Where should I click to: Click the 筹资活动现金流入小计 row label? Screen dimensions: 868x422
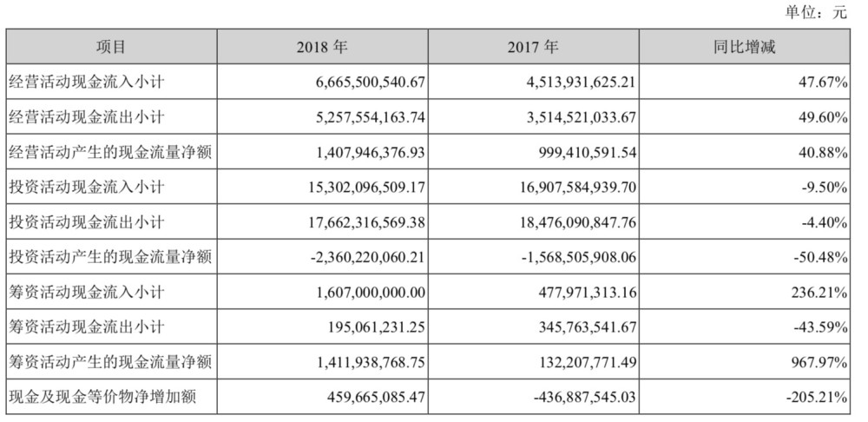tap(87, 292)
